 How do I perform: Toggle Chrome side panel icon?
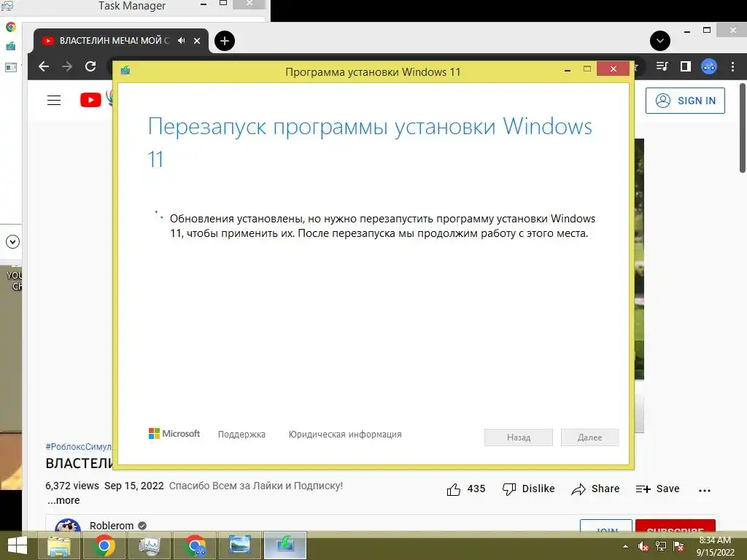tap(686, 66)
